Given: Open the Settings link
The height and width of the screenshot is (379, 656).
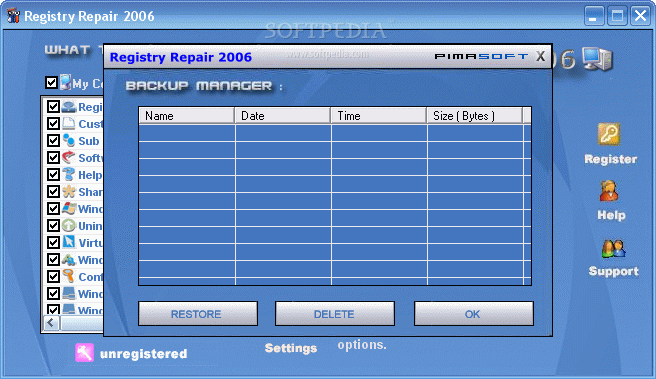Looking at the screenshot, I should coord(291,348).
